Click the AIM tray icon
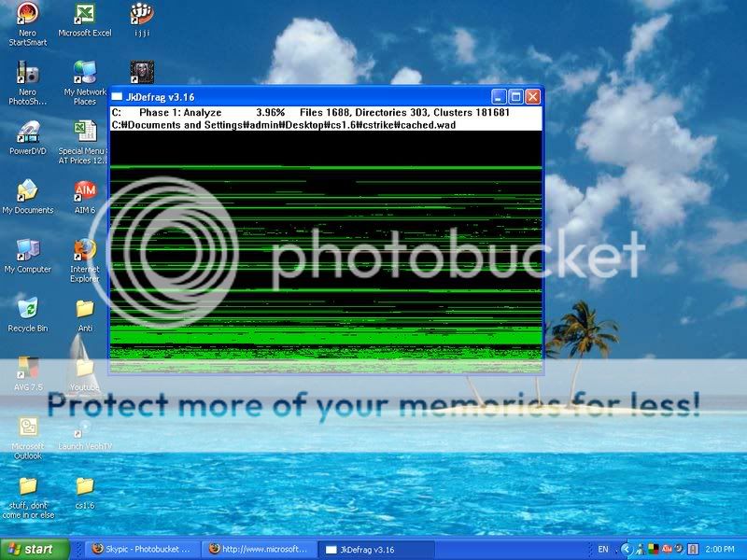This screenshot has height=560, width=747. (x=667, y=550)
